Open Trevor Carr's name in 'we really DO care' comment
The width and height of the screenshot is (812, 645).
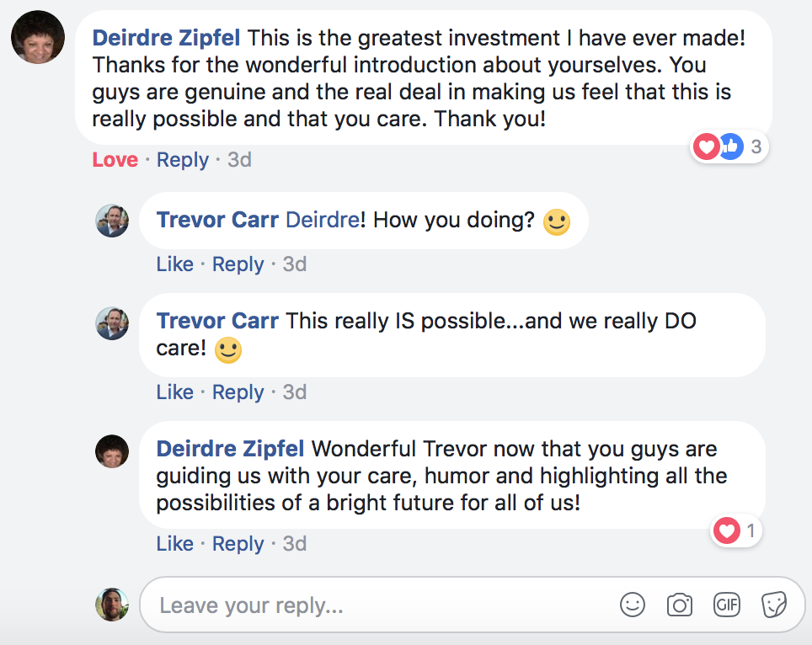[217, 321]
